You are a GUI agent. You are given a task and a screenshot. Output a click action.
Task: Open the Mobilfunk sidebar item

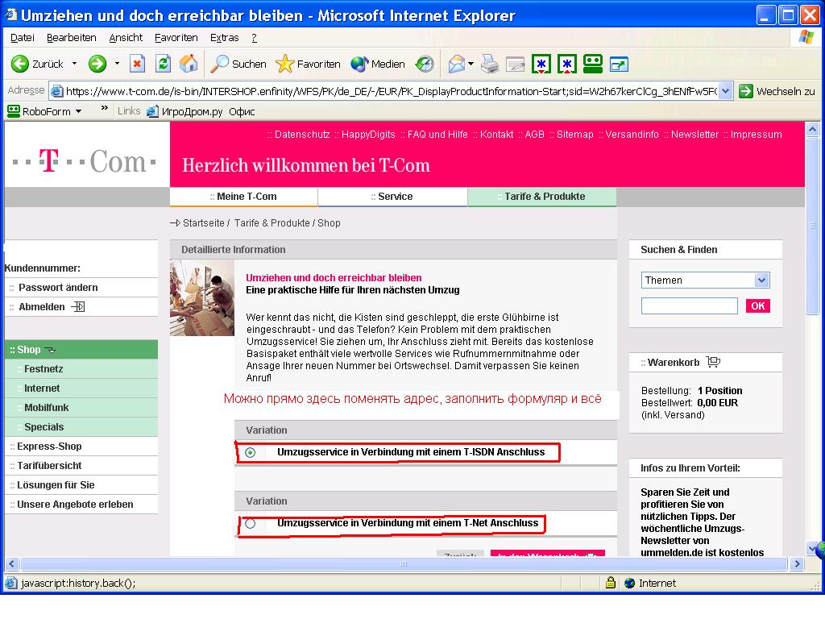46,408
